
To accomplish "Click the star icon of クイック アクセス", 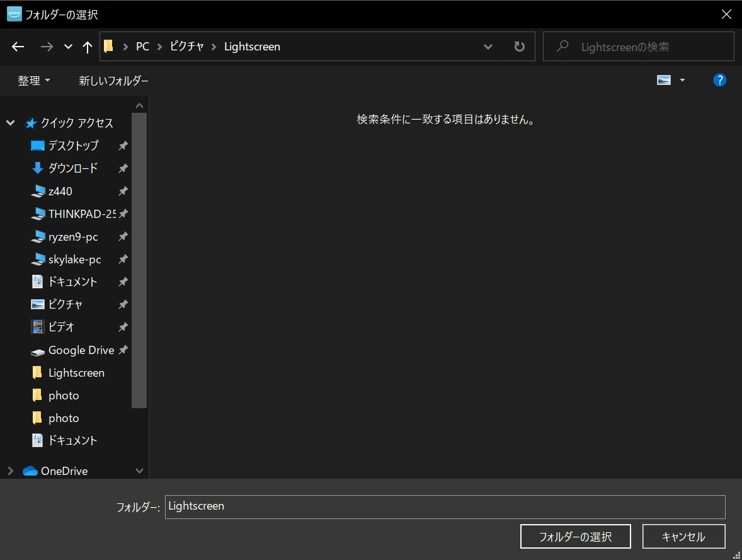I will [31, 123].
